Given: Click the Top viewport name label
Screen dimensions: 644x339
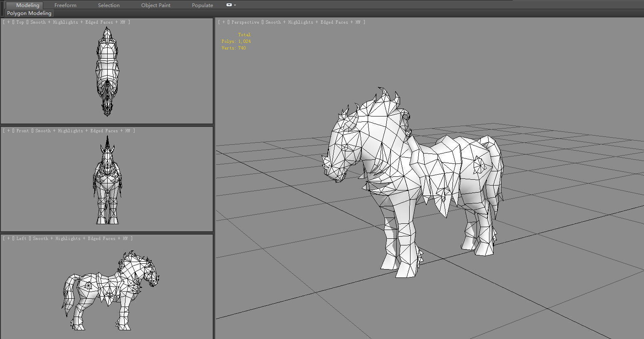Looking at the screenshot, I should [20, 22].
